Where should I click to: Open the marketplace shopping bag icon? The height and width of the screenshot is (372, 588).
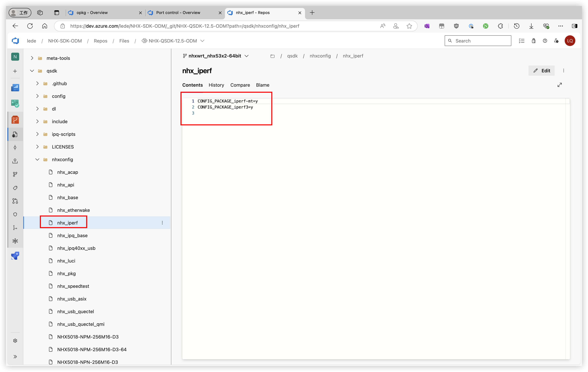click(x=533, y=41)
